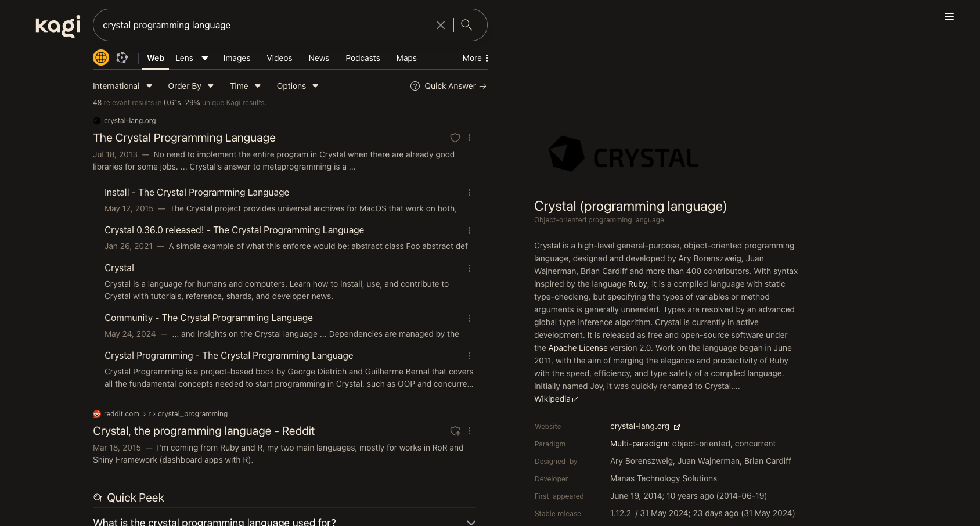Click the search magnifier icon
The image size is (980, 526).
(x=466, y=25)
